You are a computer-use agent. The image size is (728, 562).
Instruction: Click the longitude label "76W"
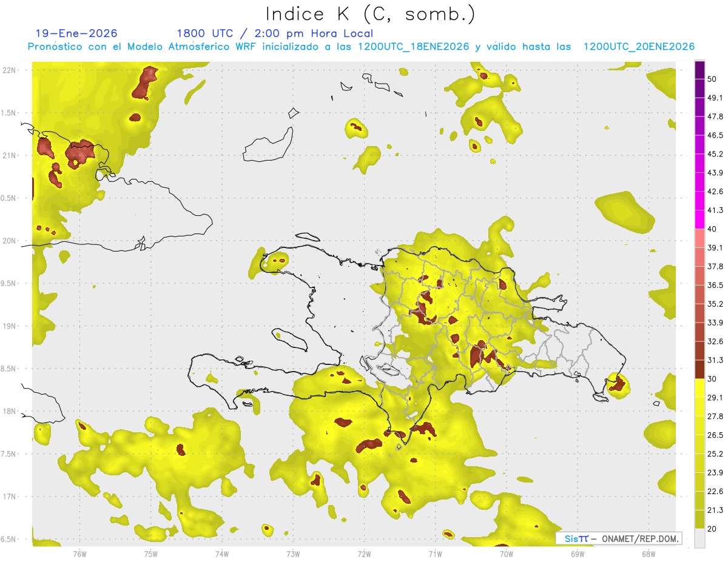(79, 554)
